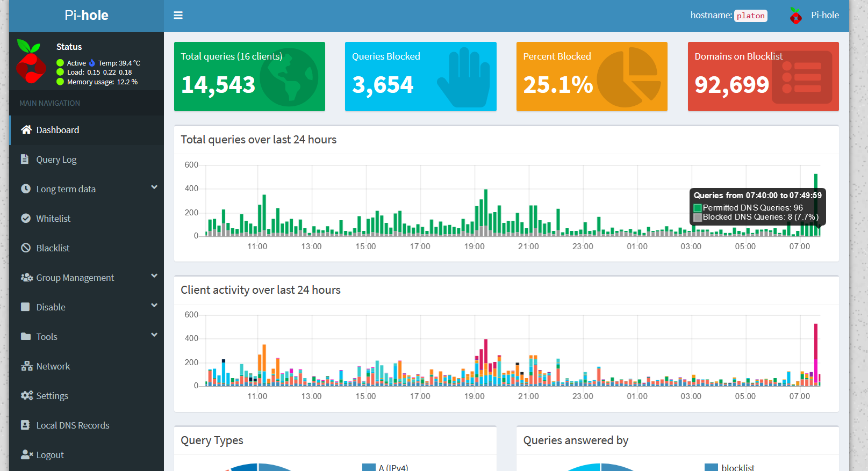
Task: Click the platon hostname label
Action: coord(750,16)
